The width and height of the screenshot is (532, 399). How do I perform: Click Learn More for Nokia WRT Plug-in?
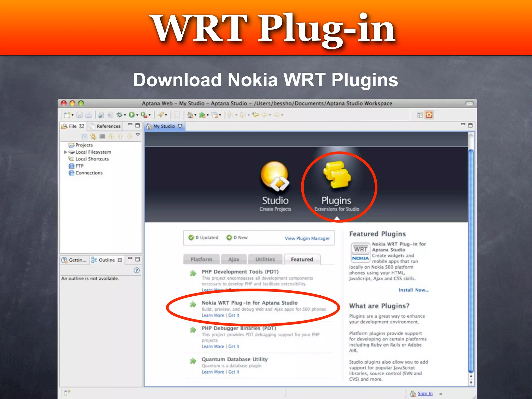213,315
